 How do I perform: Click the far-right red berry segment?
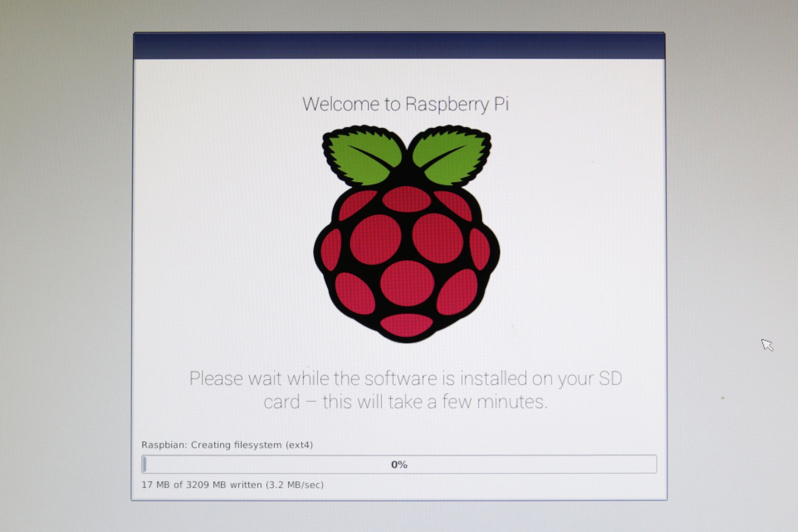click(x=479, y=249)
